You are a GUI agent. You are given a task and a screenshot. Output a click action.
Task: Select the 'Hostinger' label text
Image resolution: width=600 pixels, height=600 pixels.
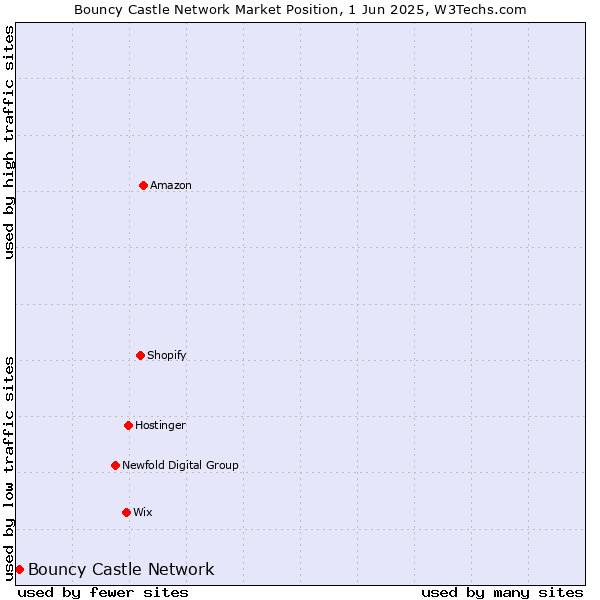tap(160, 426)
